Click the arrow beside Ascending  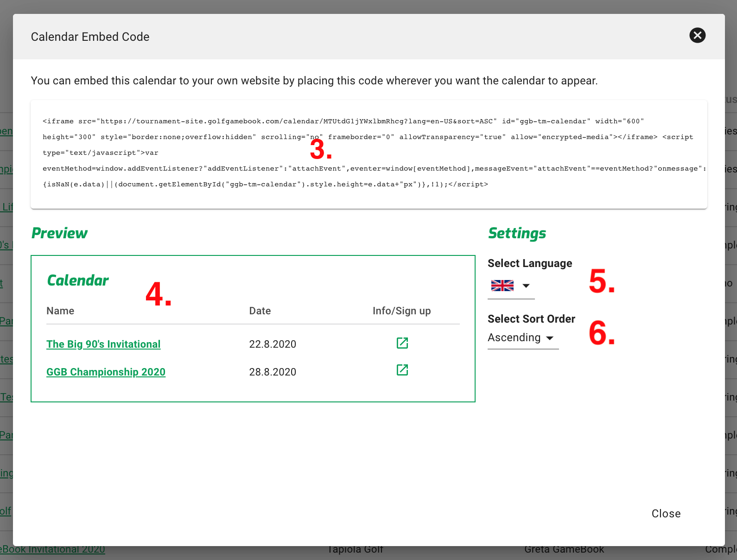pos(550,338)
